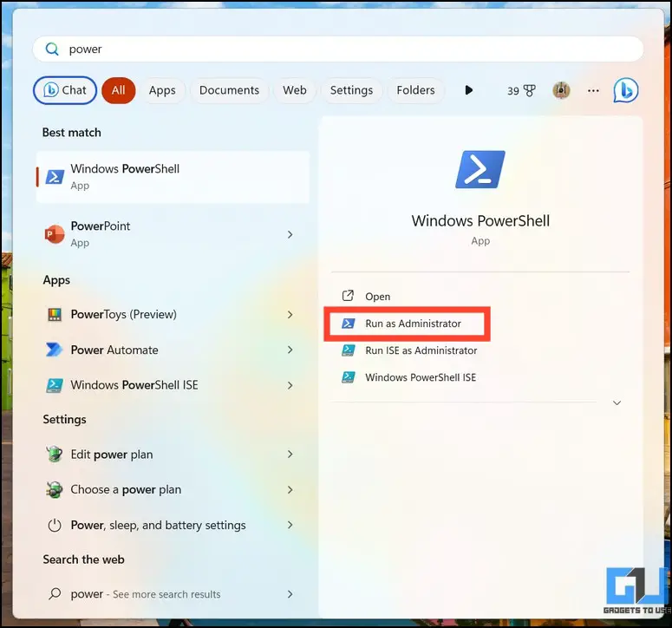Expand the PowerToys (Preview) chevron

tap(290, 315)
